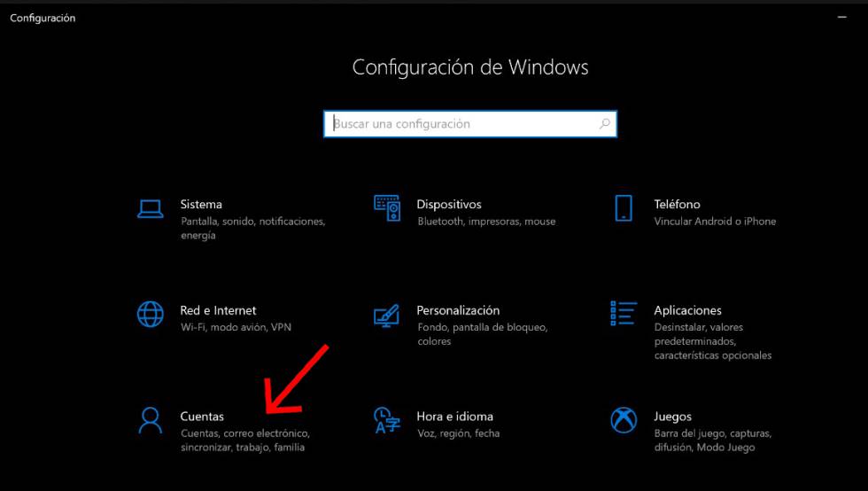Minimize the Configuración window
868x491 pixels.
coord(842,17)
